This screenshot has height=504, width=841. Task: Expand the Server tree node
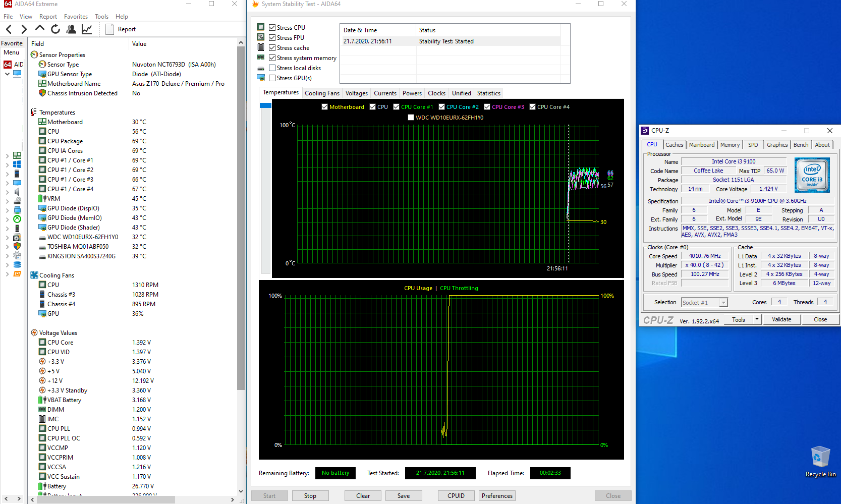[x=7, y=174]
